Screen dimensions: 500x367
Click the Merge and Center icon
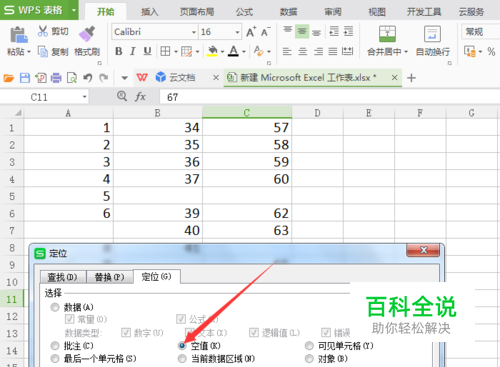pyautogui.click(x=387, y=34)
